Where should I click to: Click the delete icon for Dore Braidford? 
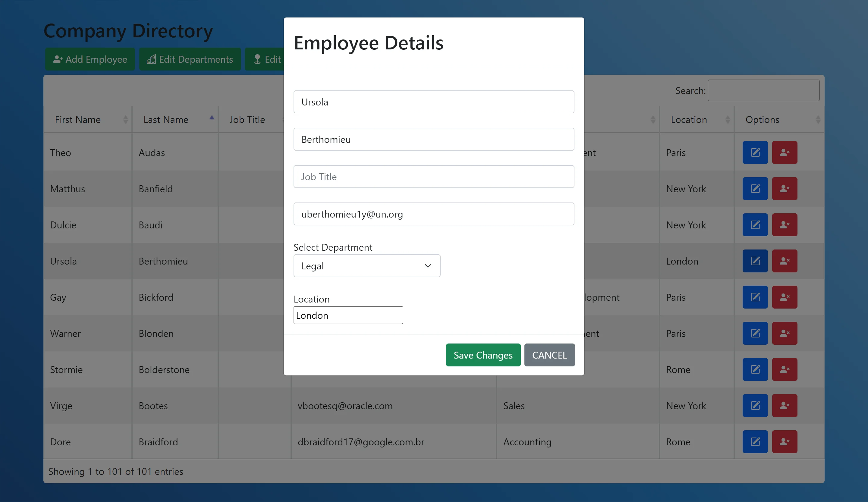tap(784, 442)
